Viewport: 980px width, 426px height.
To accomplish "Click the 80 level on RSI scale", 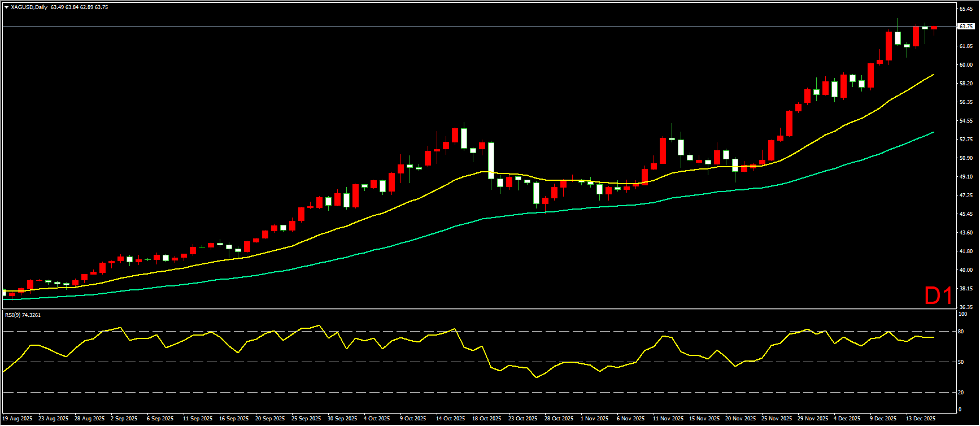I will click(961, 332).
